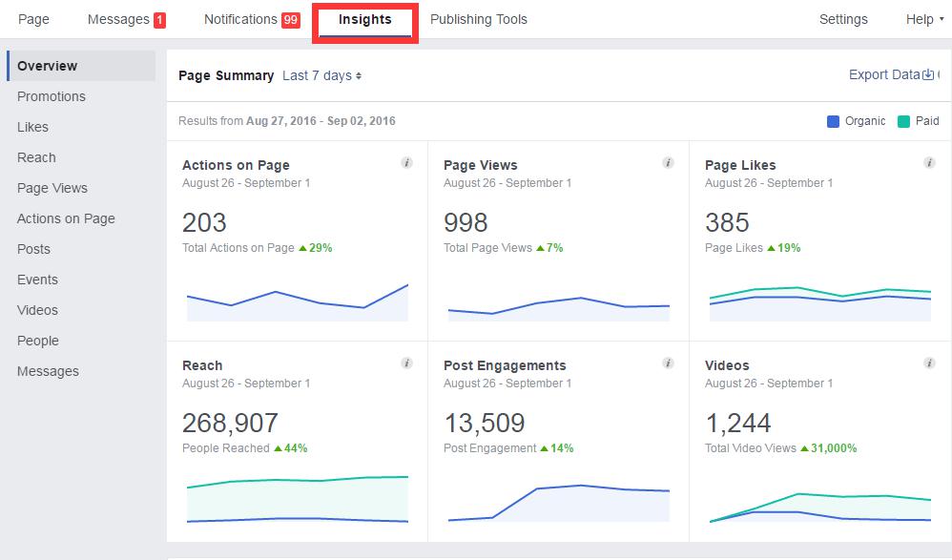Click the 998 total page views value
This screenshot has height=560, width=952.
pos(466,222)
